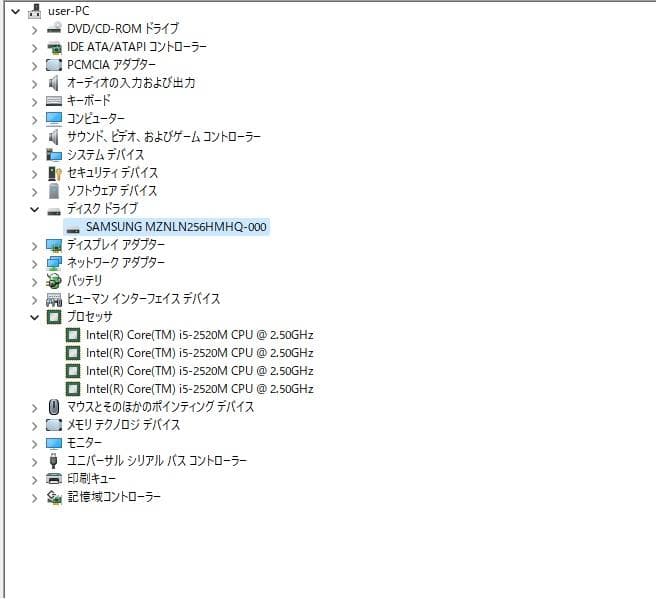Screen dimensions: 657x599
Task: Expand the ディスプレイ アダプター category
Action: (35, 245)
